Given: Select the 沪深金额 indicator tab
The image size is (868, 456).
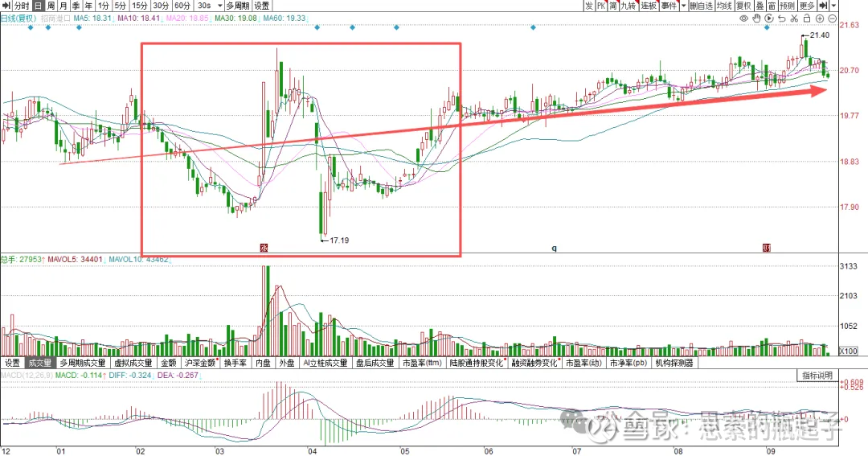Looking at the screenshot, I should pos(200,363).
